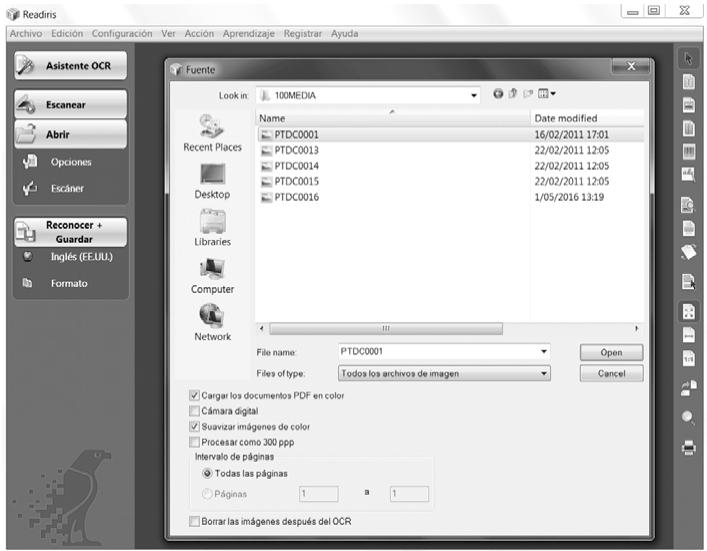Open the Ayuda menu
This screenshot has height=551, width=707.
[x=344, y=34]
